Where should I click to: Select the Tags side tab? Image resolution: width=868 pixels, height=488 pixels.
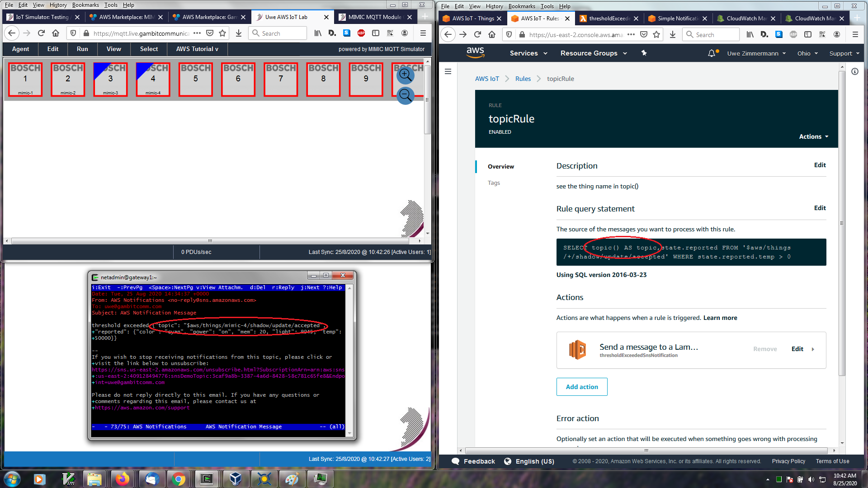point(494,183)
